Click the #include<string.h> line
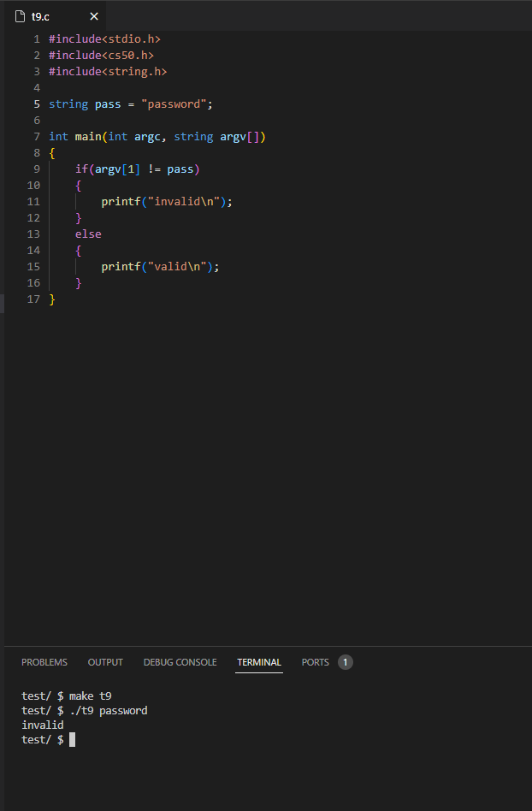This screenshot has width=532, height=811. click(108, 71)
